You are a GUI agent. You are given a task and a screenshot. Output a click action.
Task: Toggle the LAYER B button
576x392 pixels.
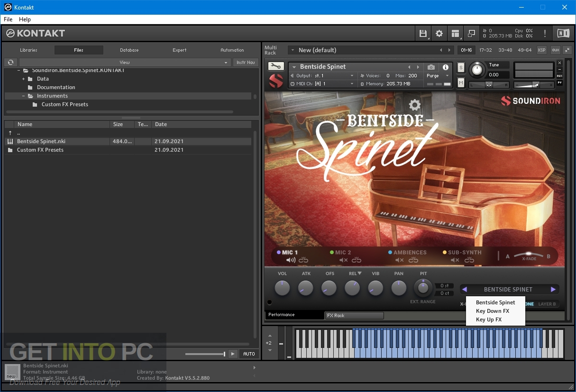(x=547, y=304)
